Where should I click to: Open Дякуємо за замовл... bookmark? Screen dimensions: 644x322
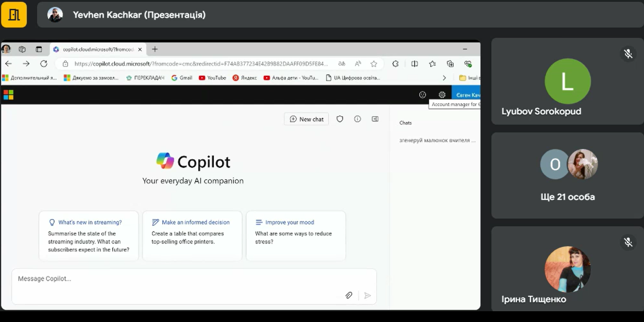91,78
